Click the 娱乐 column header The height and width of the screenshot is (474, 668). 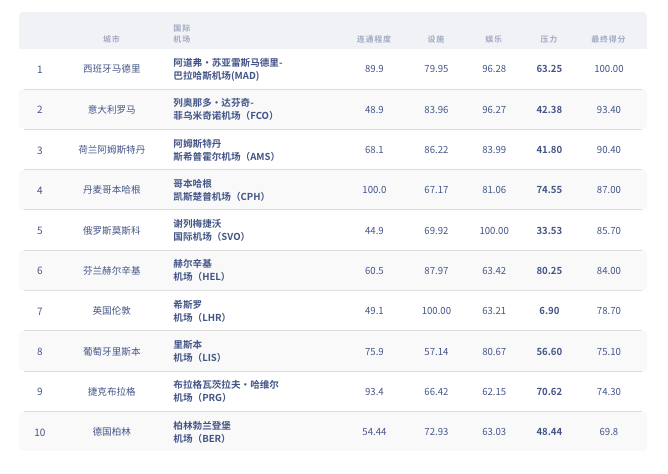click(494, 39)
